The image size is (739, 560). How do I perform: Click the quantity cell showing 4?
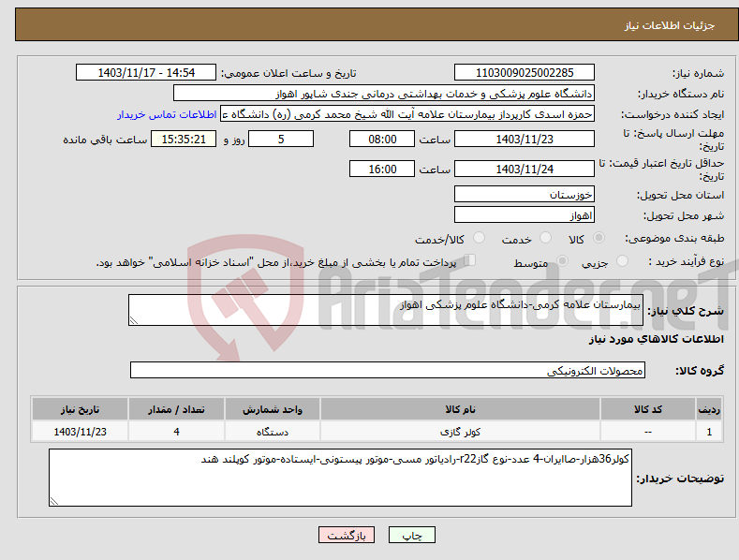(x=176, y=432)
